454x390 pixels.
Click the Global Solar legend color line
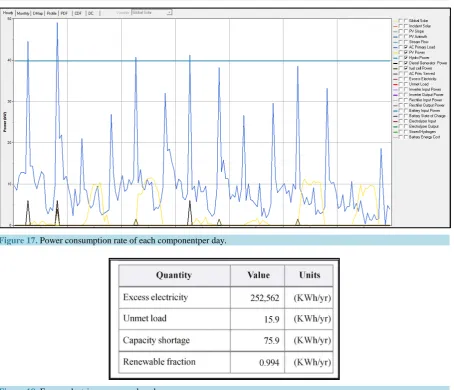[395, 21]
